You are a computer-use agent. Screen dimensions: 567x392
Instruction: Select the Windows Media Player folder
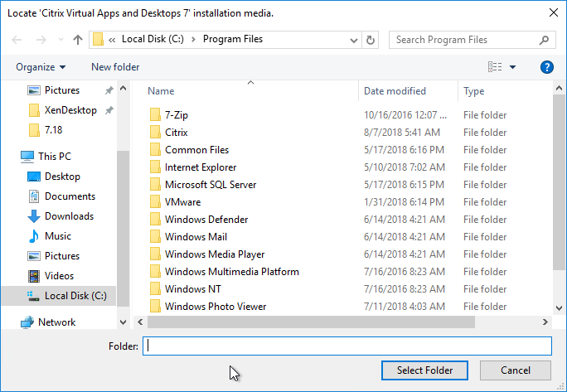[215, 254]
